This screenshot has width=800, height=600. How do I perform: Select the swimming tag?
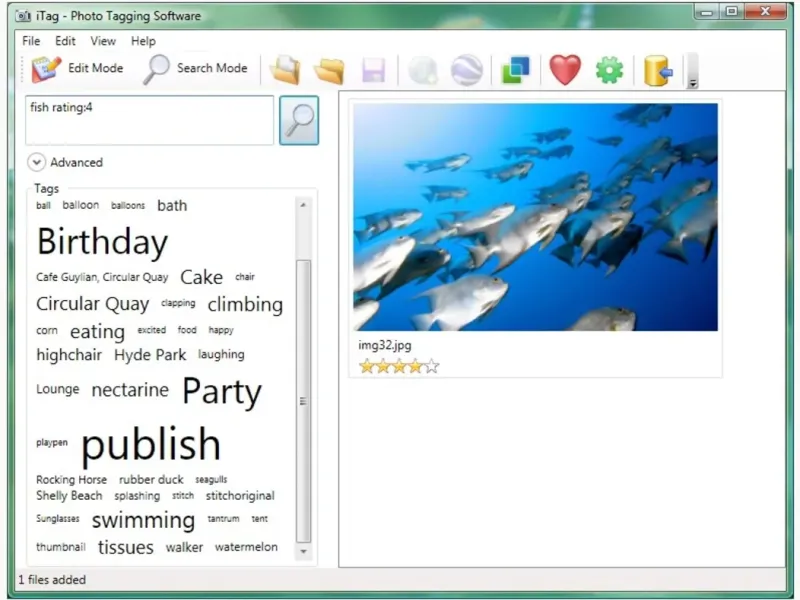143,520
